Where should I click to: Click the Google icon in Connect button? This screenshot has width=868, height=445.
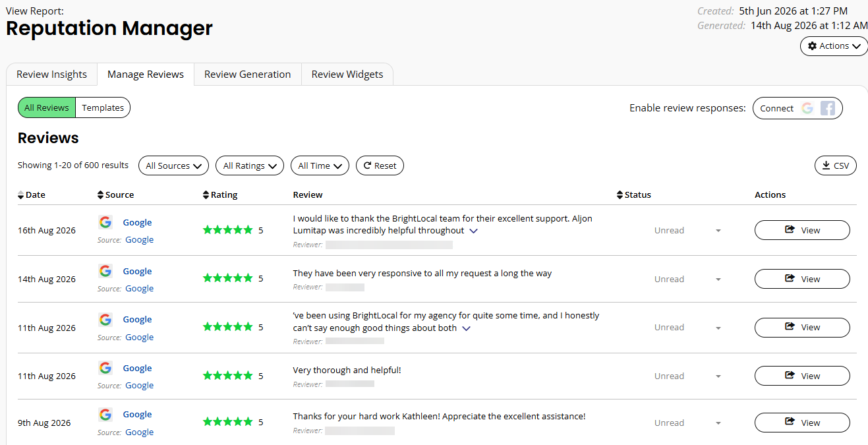[807, 108]
